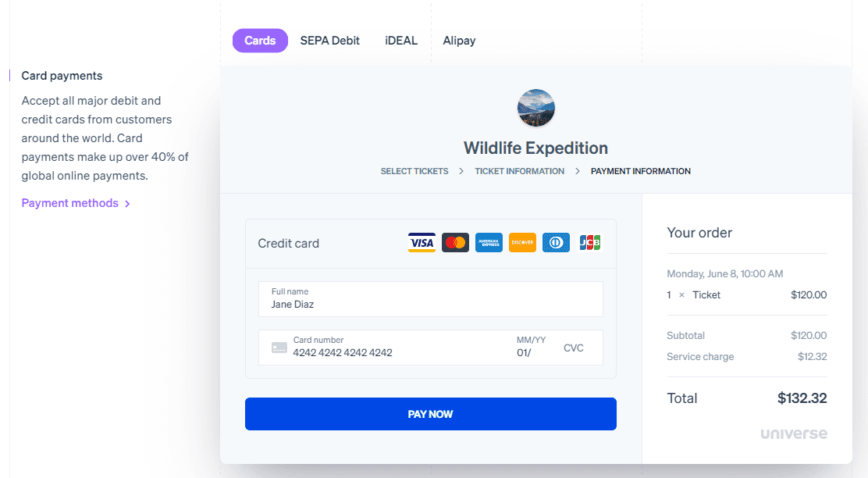Open the TICKET INFORMATION step
Image resolution: width=868 pixels, height=478 pixels.
pyautogui.click(x=520, y=171)
